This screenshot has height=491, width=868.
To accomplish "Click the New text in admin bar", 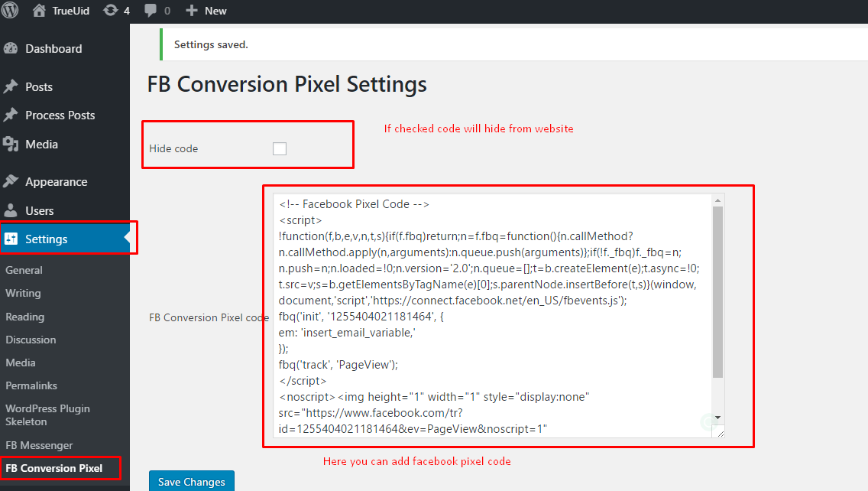I will (215, 11).
